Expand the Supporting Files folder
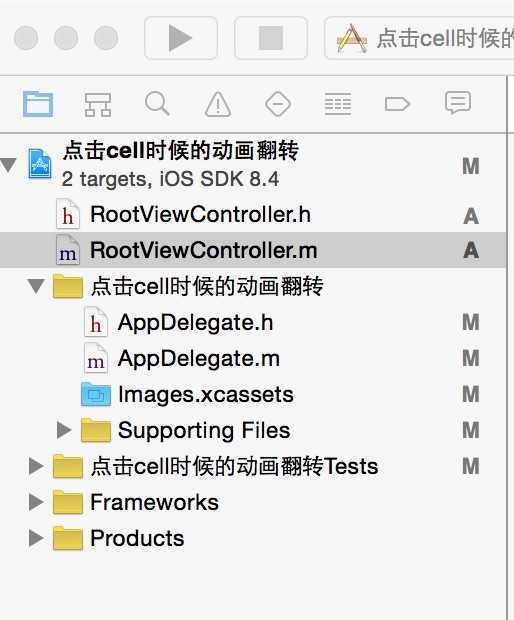Screen dimensions: 514x620 (x=64, y=430)
